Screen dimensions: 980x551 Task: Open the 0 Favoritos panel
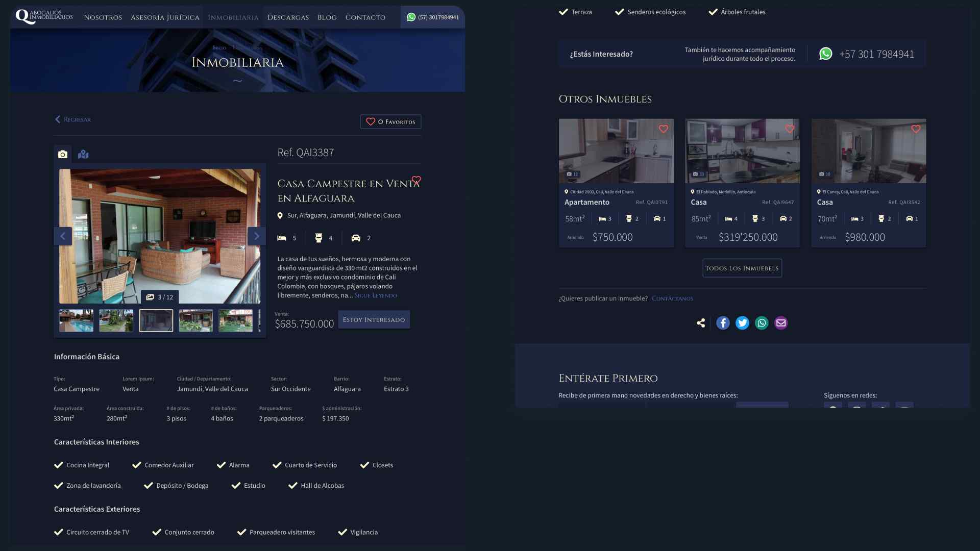tap(390, 121)
